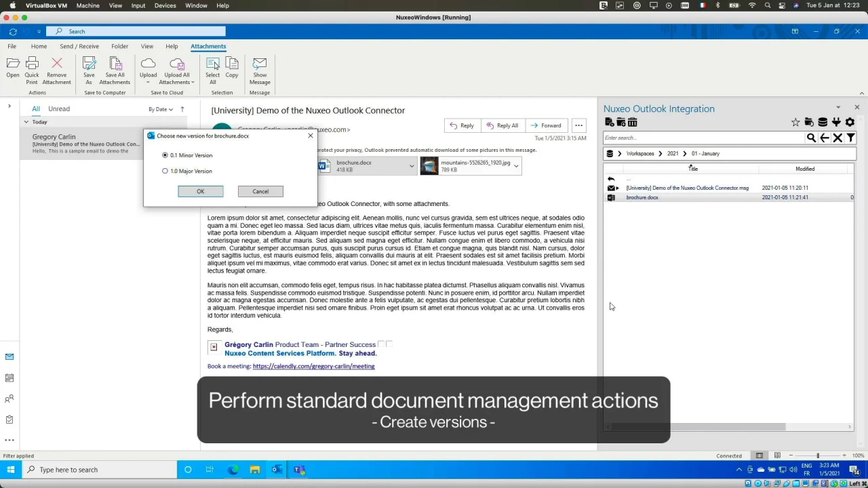Expand the folder pane chevron
868x488 pixels.
9,106
